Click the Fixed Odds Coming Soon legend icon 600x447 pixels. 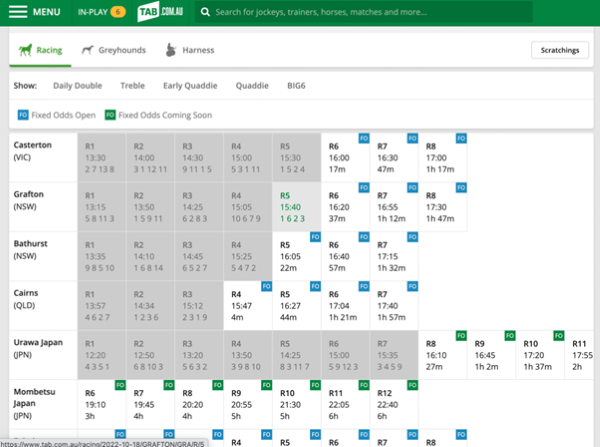(110, 115)
